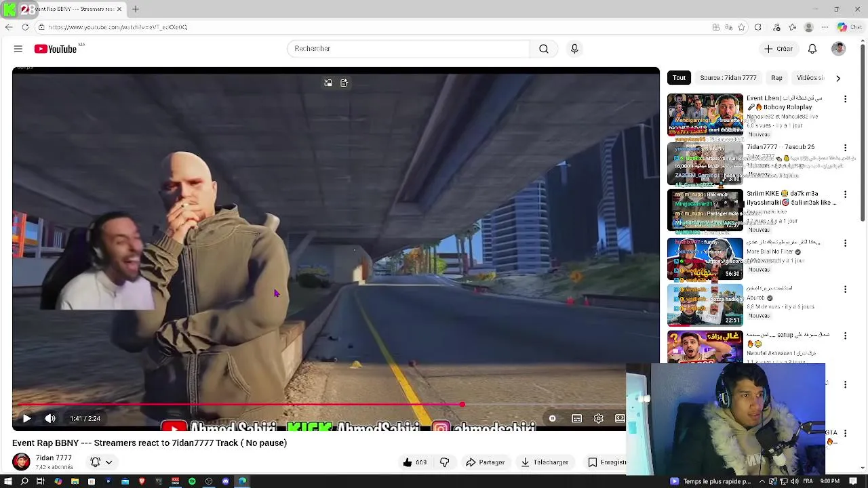Open the YouTube account avatar menu
The height and width of the screenshot is (488, 868).
tap(839, 49)
